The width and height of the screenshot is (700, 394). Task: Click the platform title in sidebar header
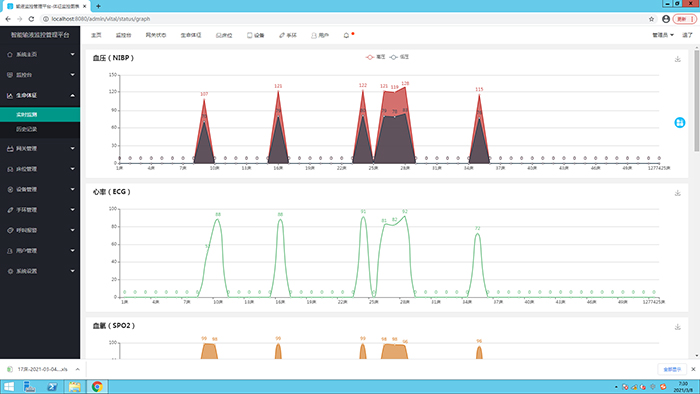40,35
